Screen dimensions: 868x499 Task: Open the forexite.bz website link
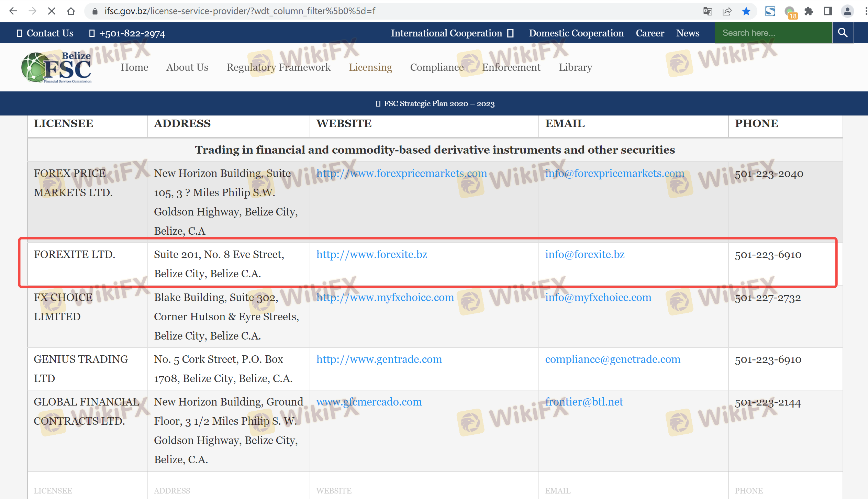coord(371,255)
